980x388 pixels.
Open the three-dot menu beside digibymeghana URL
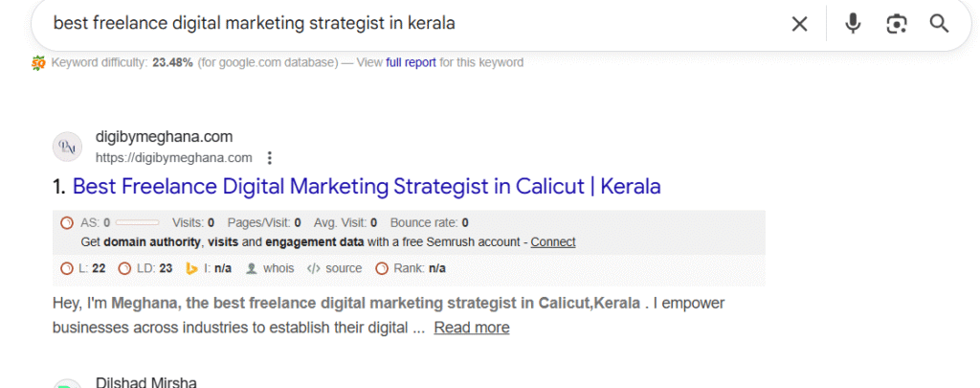click(x=270, y=158)
